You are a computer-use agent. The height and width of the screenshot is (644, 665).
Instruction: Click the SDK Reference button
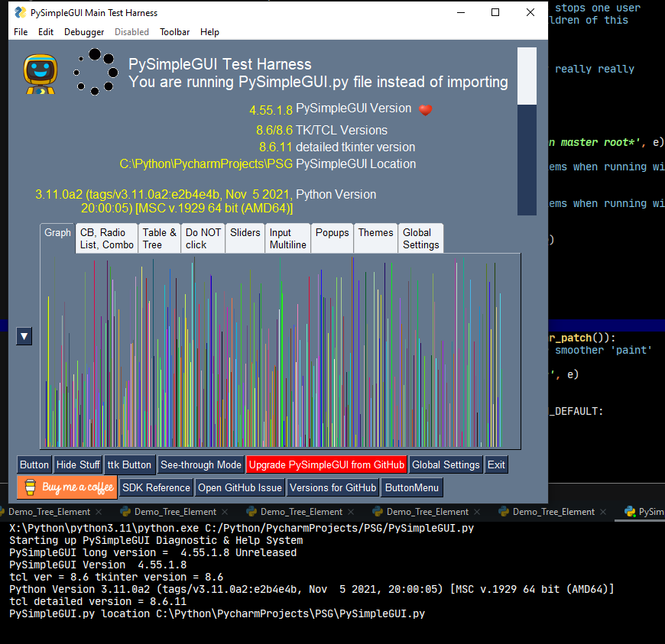(156, 487)
